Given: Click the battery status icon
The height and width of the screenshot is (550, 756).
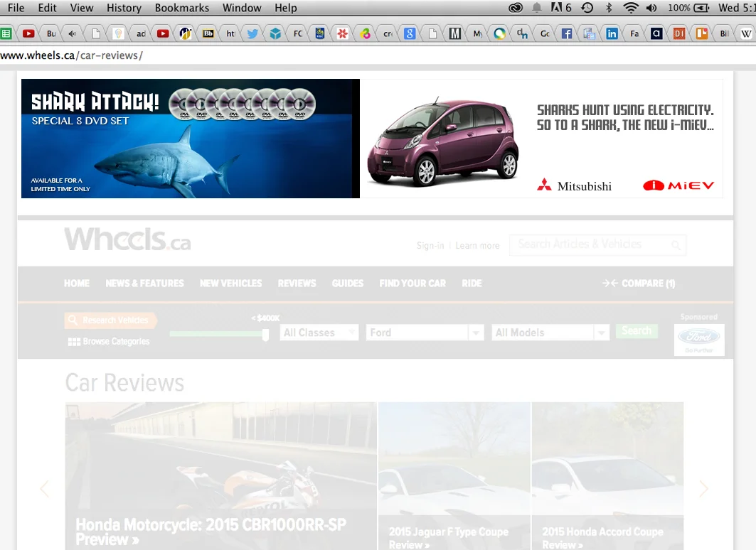Looking at the screenshot, I should (x=701, y=8).
